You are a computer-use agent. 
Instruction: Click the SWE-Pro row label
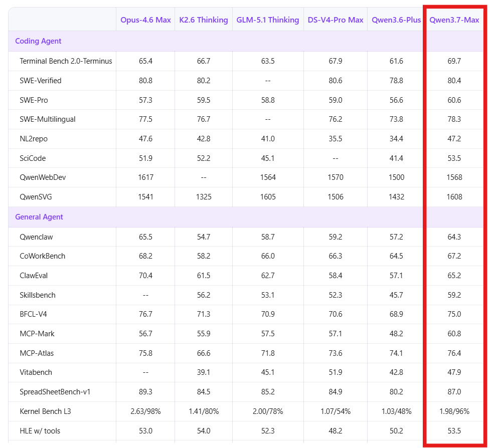pyautogui.click(x=34, y=100)
